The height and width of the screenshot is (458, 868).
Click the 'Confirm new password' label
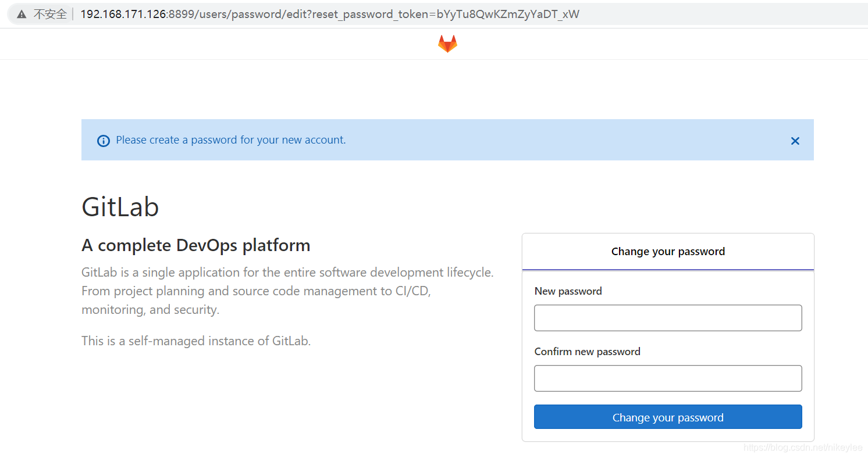pos(588,352)
